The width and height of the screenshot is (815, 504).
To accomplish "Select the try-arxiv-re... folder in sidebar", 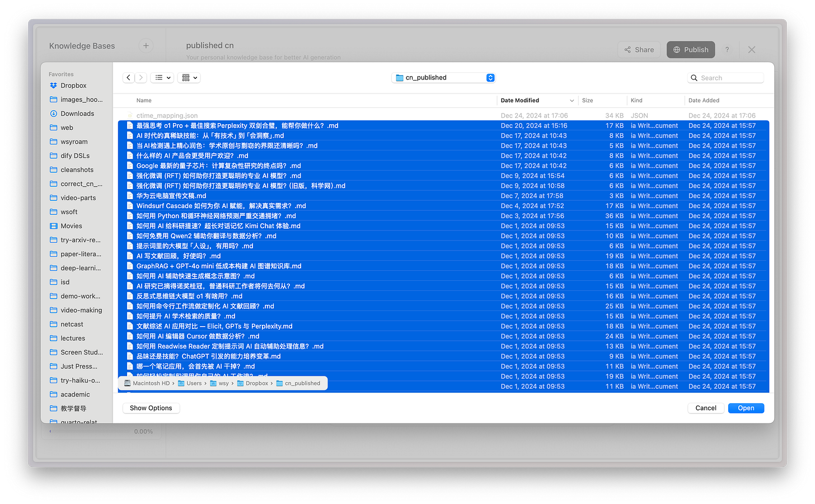I will coord(76,240).
